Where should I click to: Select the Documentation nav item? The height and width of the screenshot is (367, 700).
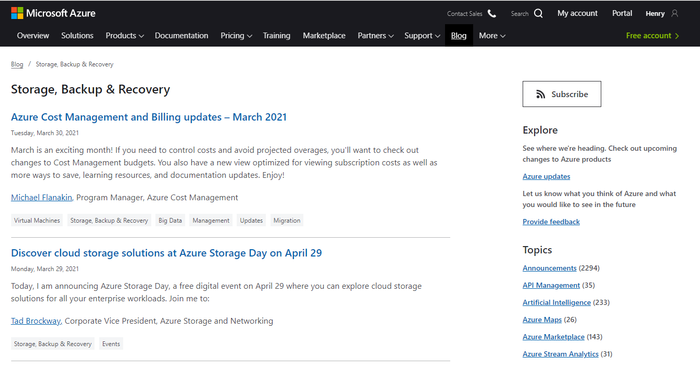pyautogui.click(x=181, y=36)
